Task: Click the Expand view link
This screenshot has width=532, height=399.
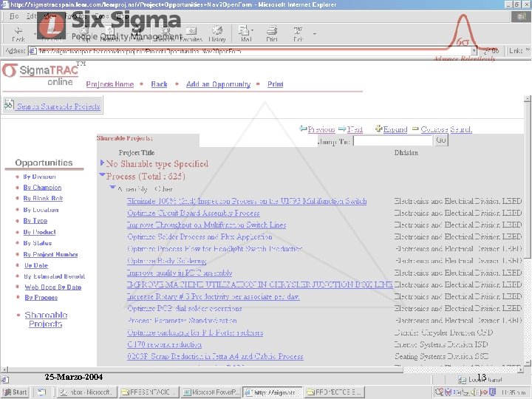Action: click(395, 129)
